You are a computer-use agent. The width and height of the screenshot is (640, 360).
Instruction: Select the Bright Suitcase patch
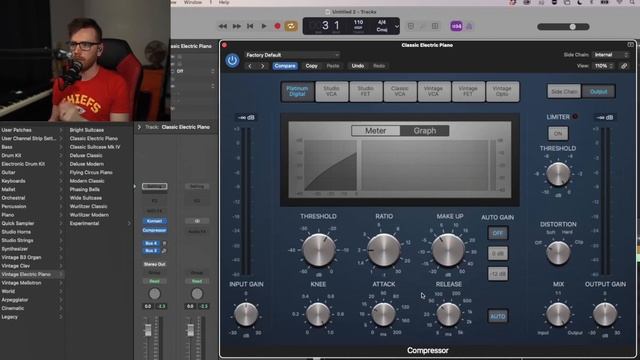point(87,130)
